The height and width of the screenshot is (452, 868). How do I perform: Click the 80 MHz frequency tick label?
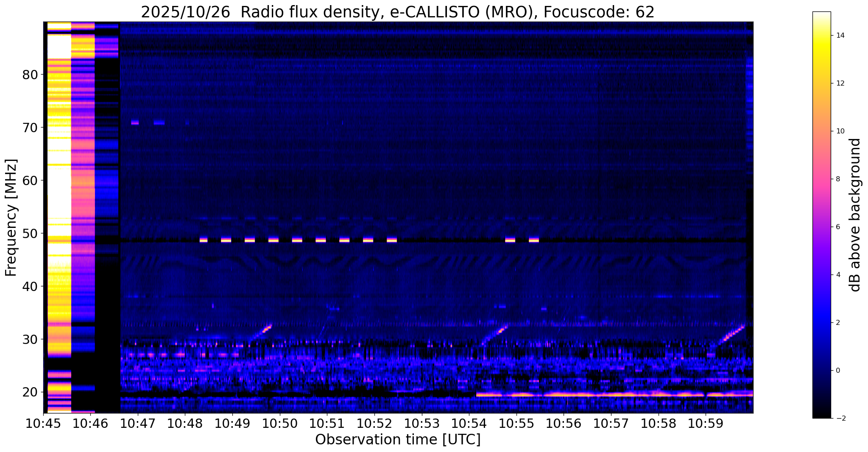pos(30,75)
